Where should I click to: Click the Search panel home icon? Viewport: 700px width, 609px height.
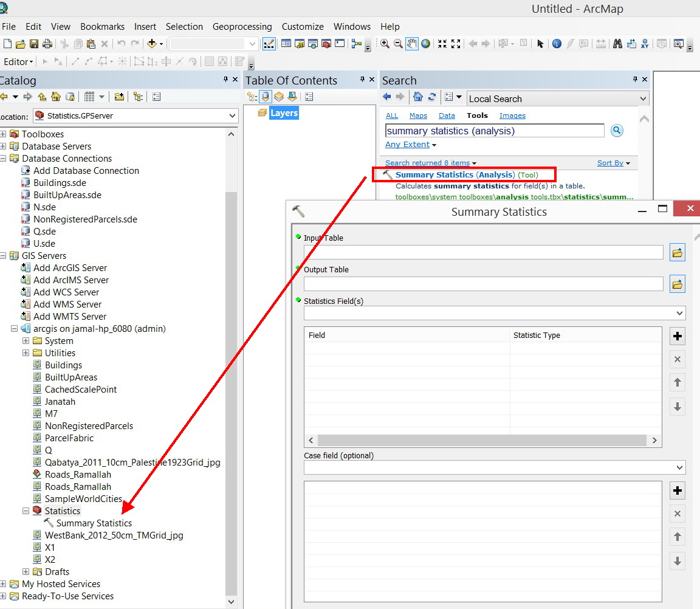pyautogui.click(x=418, y=97)
